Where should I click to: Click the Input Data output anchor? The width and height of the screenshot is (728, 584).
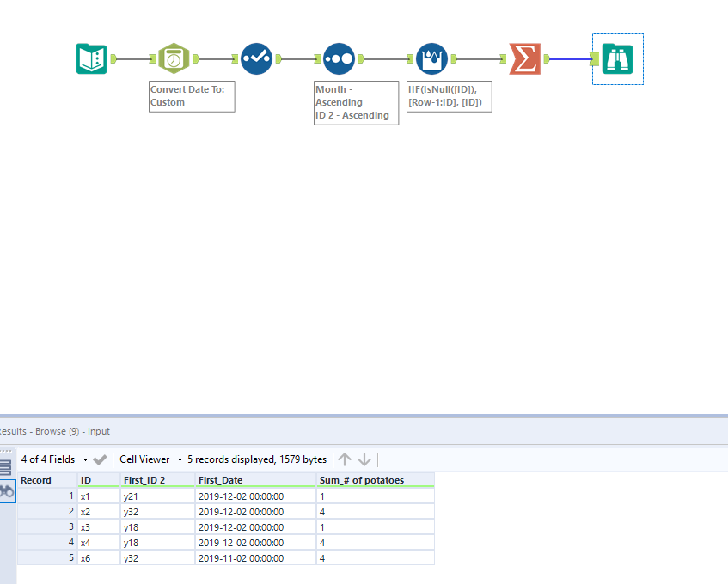[113, 59]
